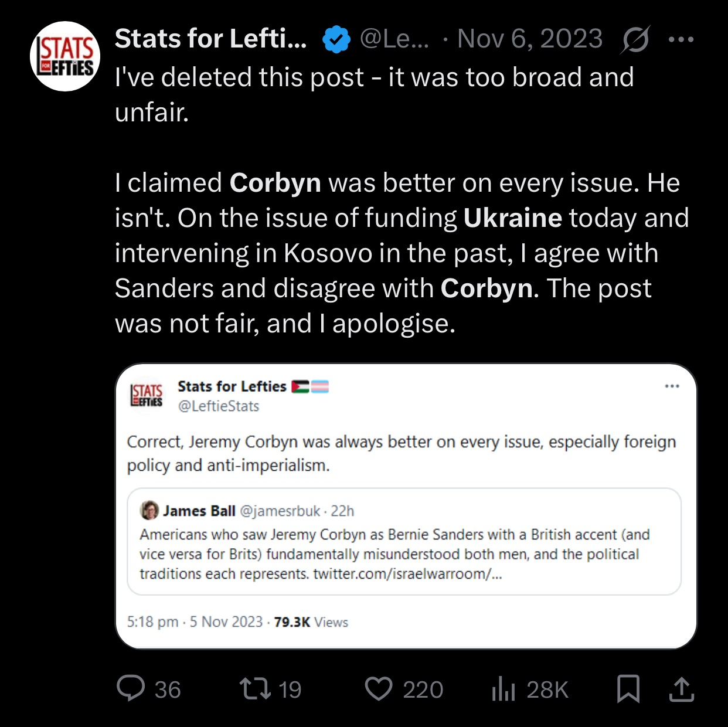Viewport: 728px width, 727px height.
Task: Click the blue verified badge
Action: (336, 39)
